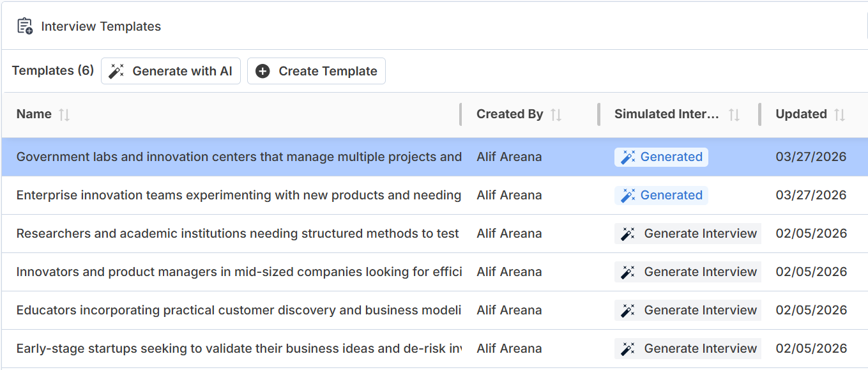Generate Interview for Innovators and product managers

[x=689, y=272]
